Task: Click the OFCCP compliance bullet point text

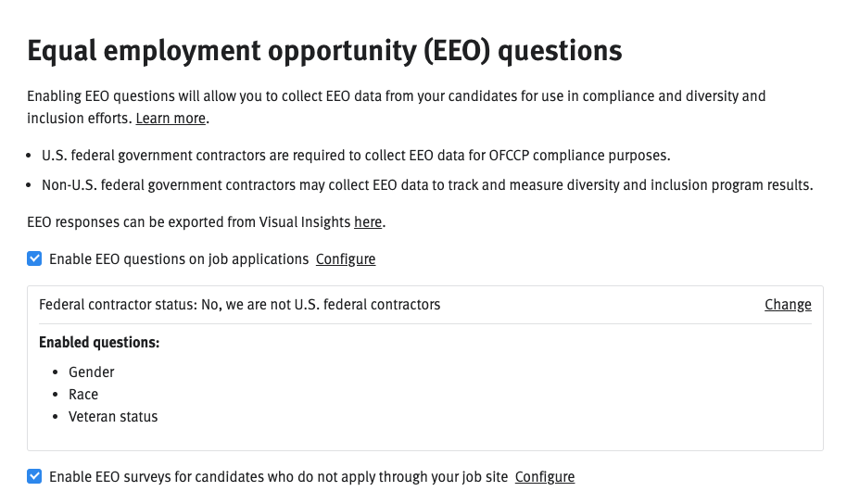Action: 355,156
